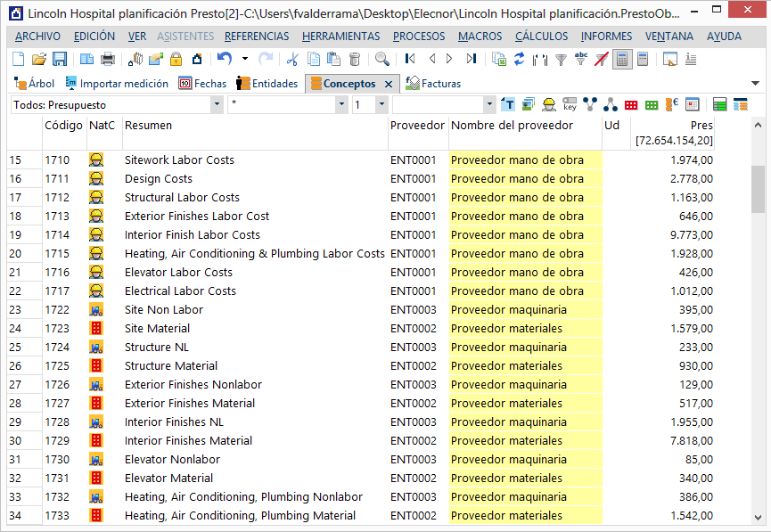Click the yellow padlock toolbar icon

[176, 60]
